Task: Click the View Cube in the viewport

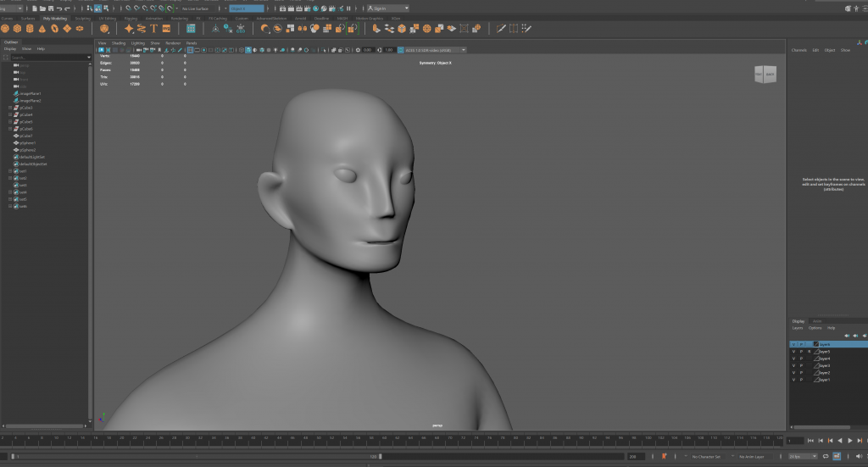Action: [x=765, y=75]
